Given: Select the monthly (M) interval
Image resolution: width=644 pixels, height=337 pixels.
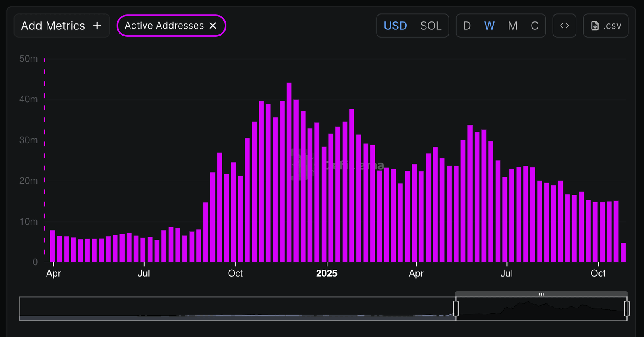Looking at the screenshot, I should (x=512, y=26).
